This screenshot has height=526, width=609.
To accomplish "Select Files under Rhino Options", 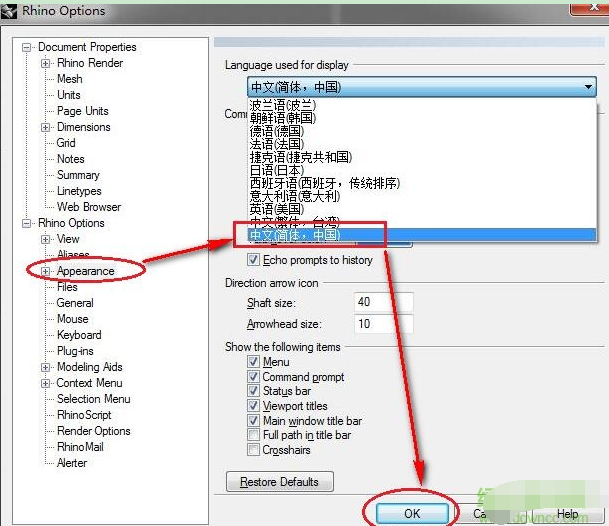I will pos(67,287).
